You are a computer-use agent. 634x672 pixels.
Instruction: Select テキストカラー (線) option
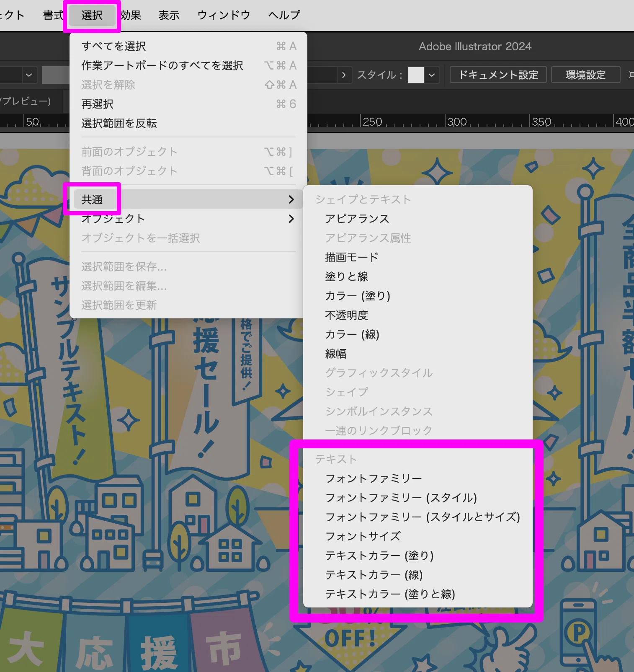418,575
